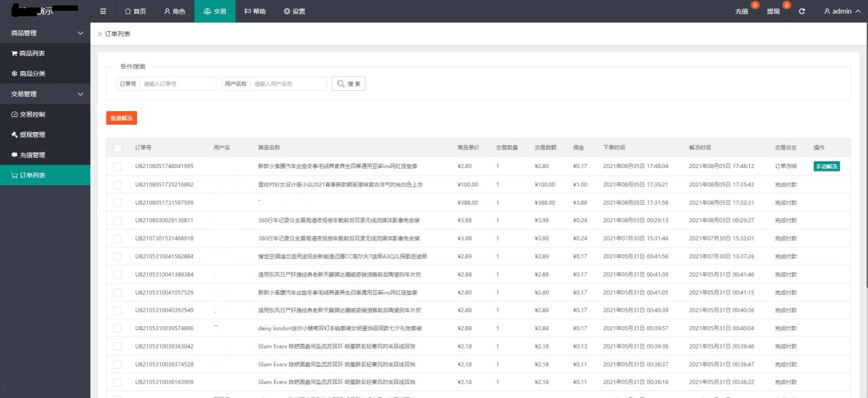
Task: Click the snowflake icon beside 商品分类
Action: 15,74
